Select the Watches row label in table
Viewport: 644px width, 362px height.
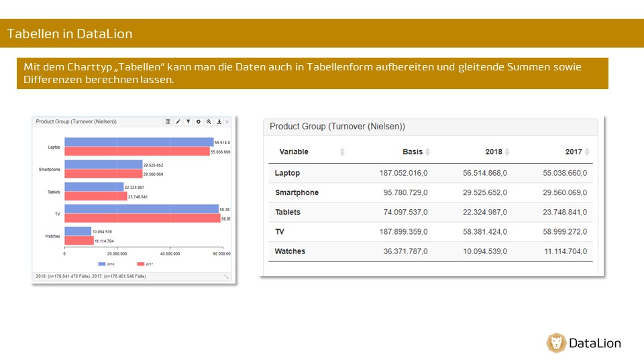(290, 251)
